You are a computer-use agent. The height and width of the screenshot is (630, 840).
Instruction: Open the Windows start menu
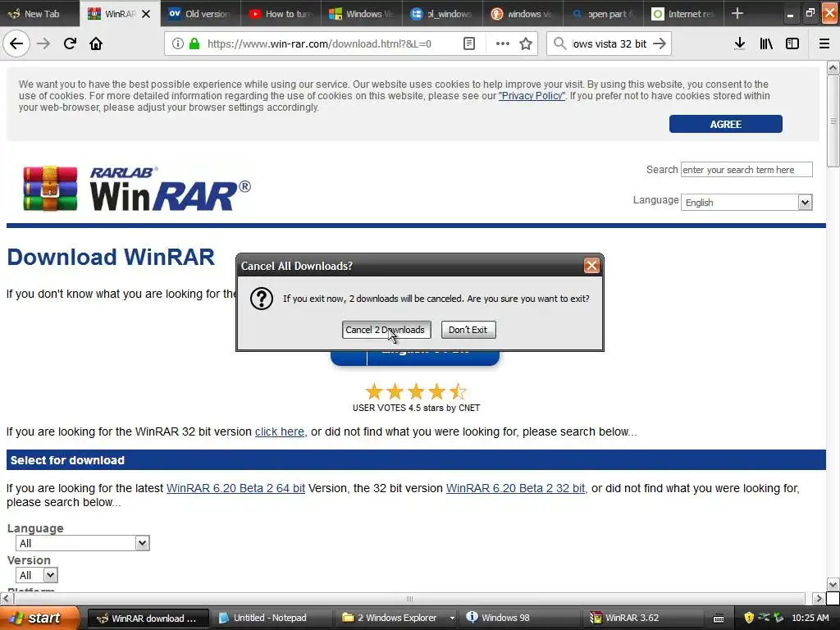click(x=39, y=618)
